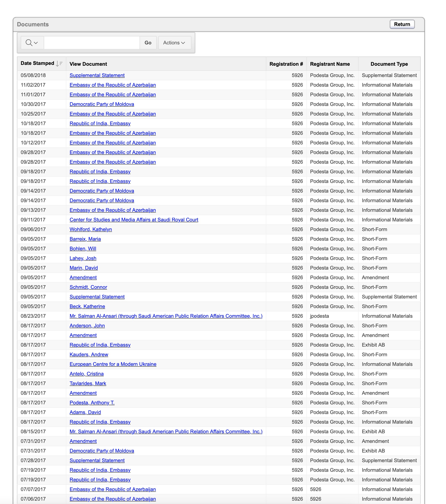Open the Schmidt, Connor short-form link

88,287
